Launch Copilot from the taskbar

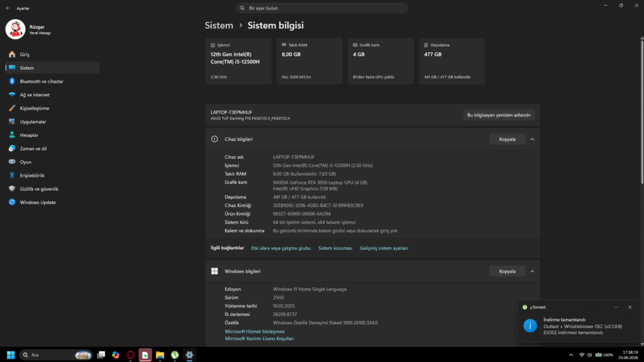116,354
